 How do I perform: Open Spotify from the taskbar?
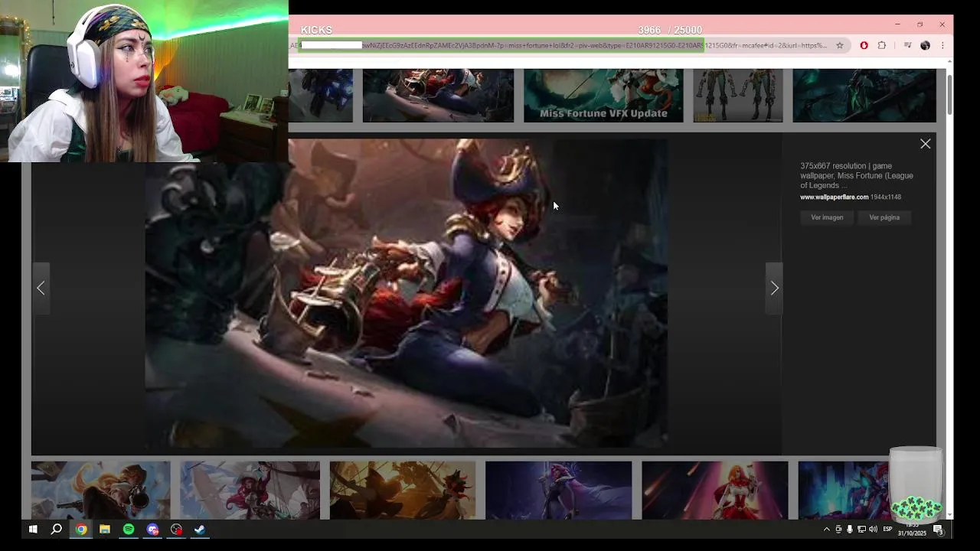click(129, 529)
